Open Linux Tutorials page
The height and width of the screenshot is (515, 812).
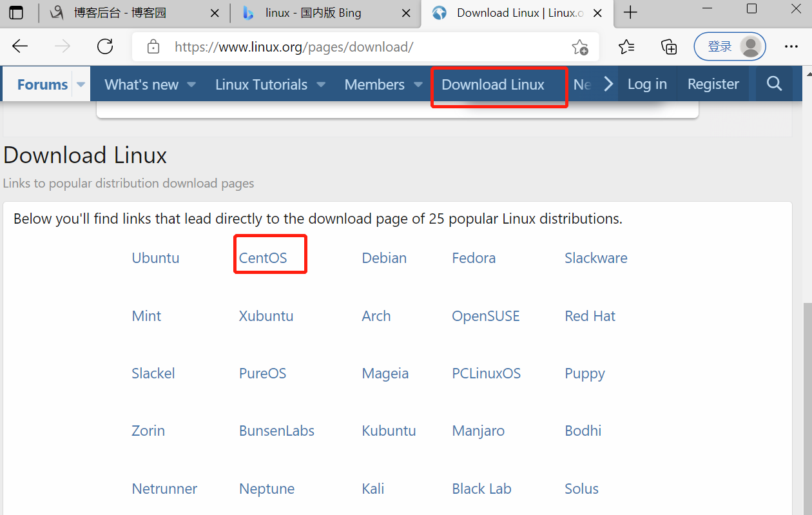(x=262, y=84)
